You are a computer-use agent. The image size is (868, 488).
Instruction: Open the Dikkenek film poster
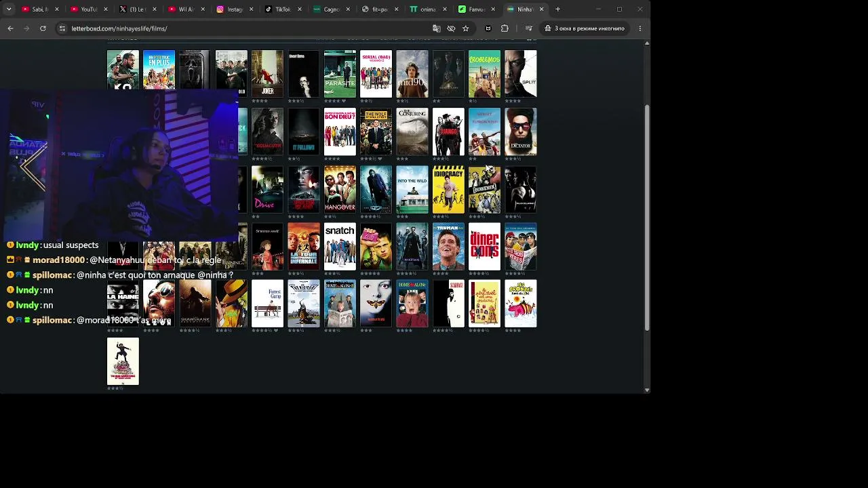(484, 189)
